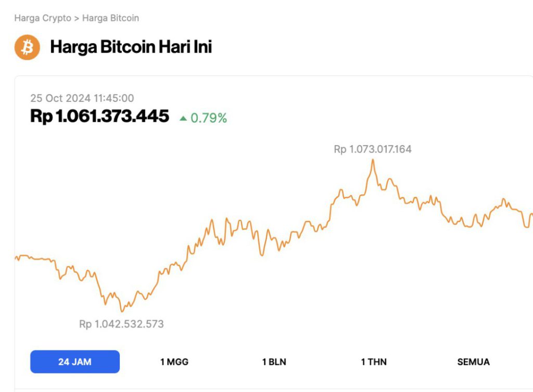Click the lowest dip on the chart line
This screenshot has width=533, height=392.
(x=122, y=311)
